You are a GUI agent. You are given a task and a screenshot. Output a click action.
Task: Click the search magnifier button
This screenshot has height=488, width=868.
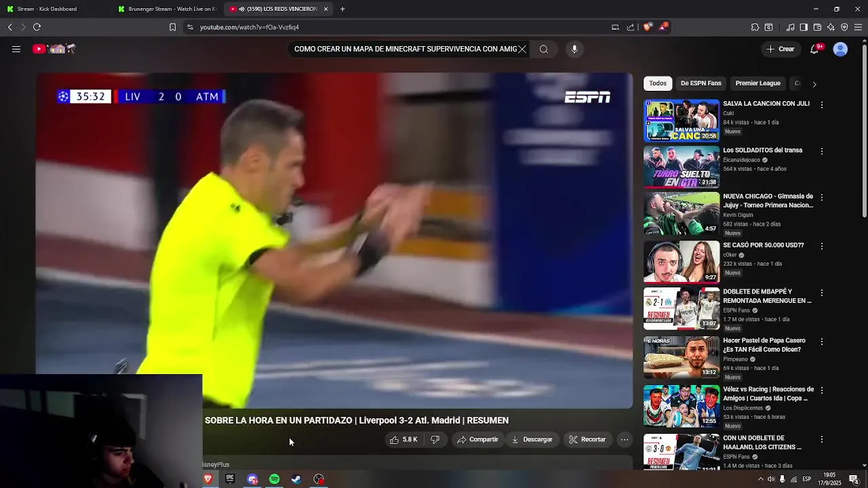click(544, 49)
